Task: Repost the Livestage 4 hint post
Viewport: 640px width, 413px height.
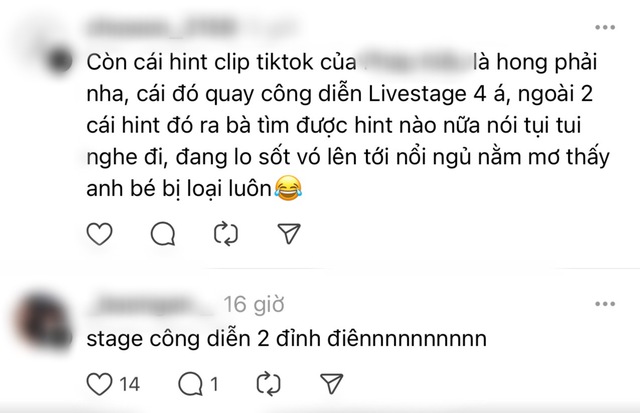Action: 225,234
